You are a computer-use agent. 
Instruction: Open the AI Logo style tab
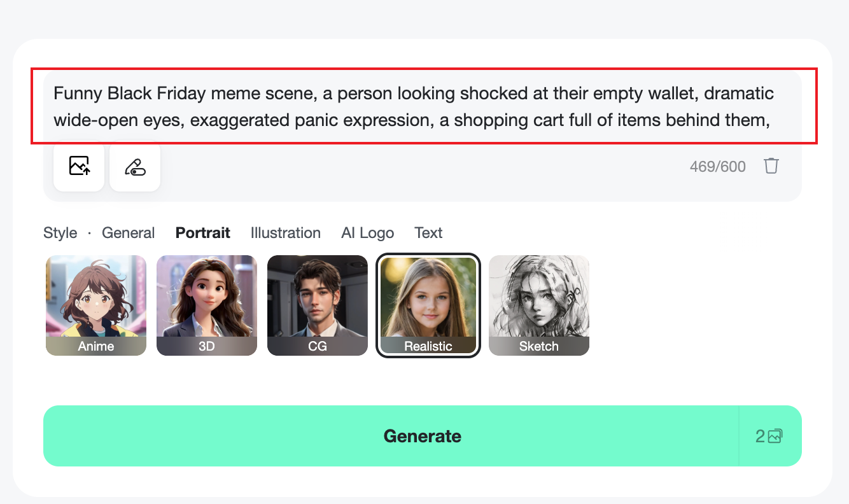[x=368, y=233]
